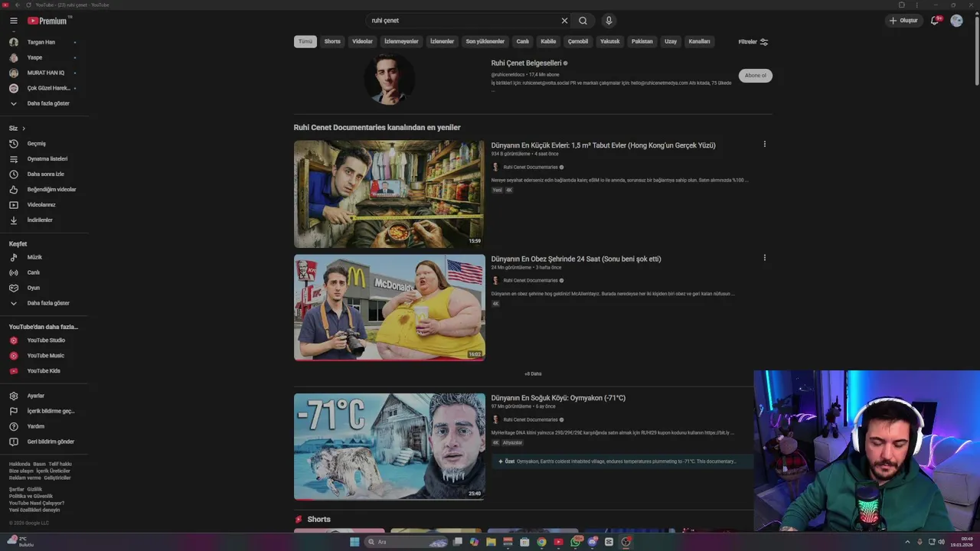The image size is (980, 551).
Task: Open more options for Obez Şehrinde video
Action: click(764, 258)
